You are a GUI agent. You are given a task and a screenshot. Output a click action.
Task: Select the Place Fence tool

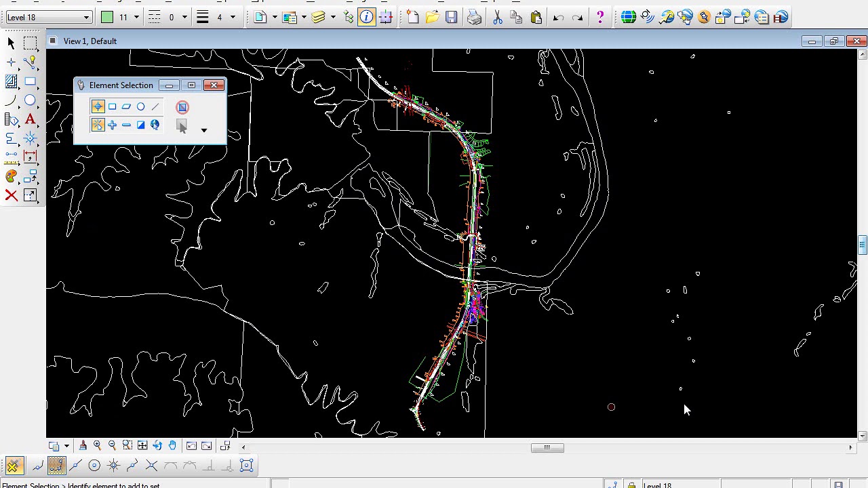pos(30,43)
